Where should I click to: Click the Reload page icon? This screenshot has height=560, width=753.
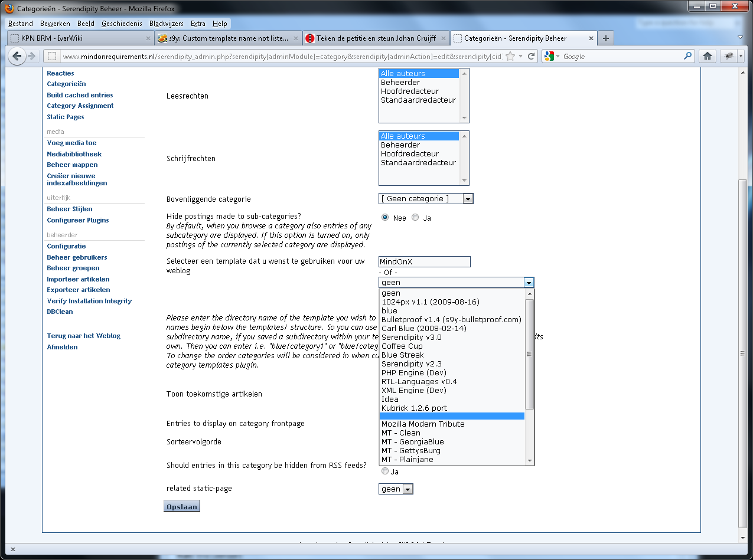531,56
